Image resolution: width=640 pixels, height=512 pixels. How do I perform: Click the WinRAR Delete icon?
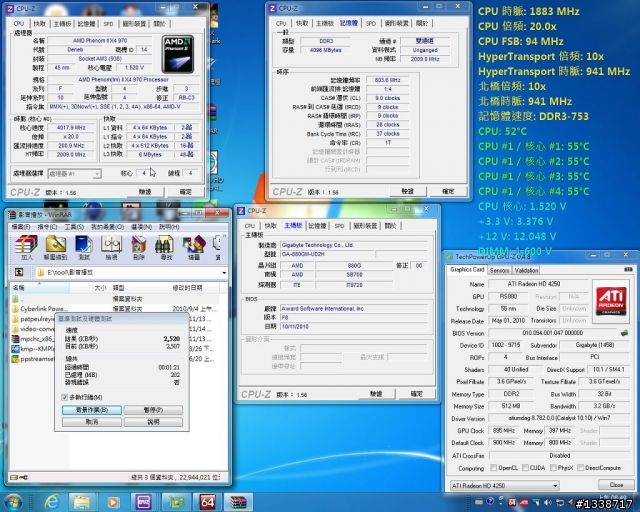click(138, 246)
